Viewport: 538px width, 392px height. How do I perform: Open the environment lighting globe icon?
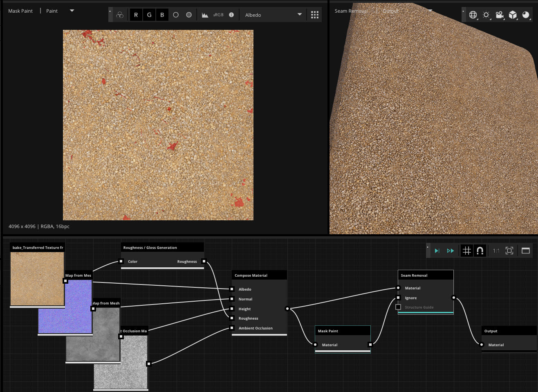[473, 15]
